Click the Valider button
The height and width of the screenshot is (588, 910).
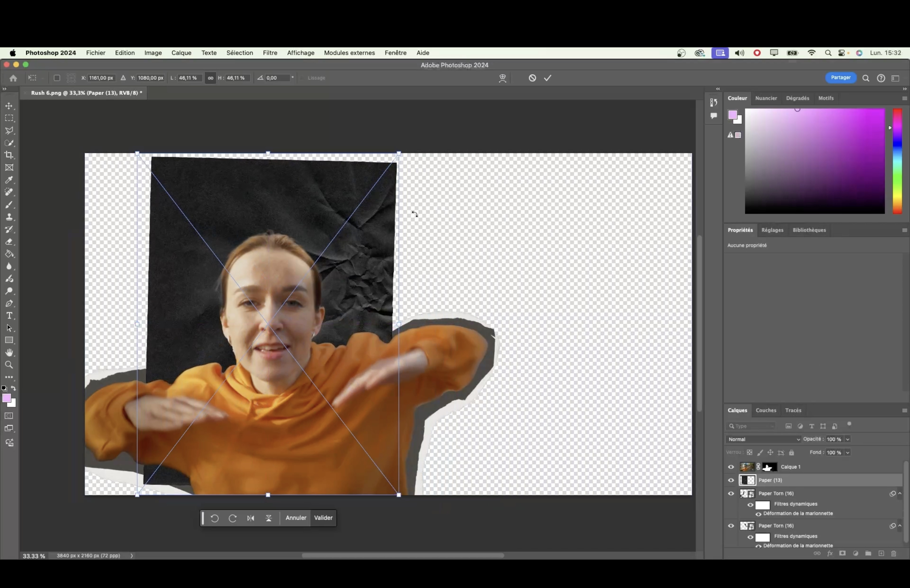323,518
